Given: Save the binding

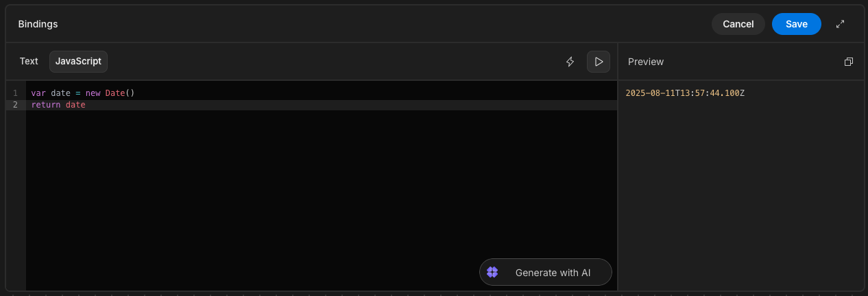Looking at the screenshot, I should point(796,24).
